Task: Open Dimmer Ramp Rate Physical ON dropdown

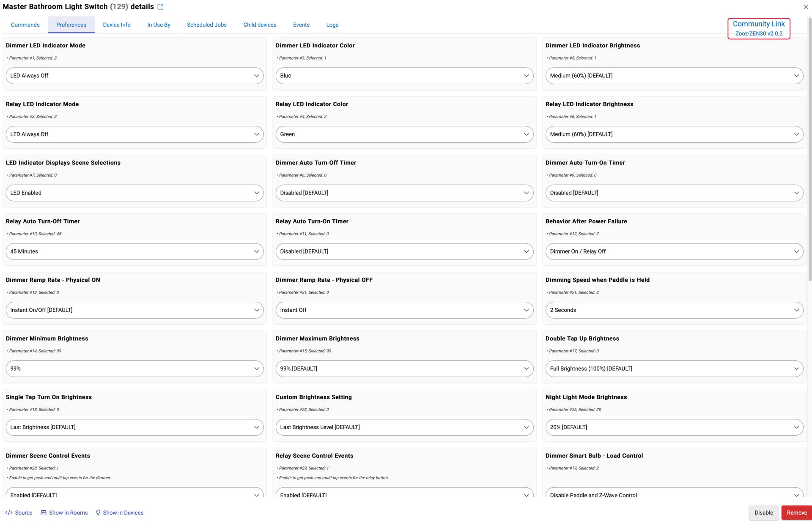Action: [134, 310]
